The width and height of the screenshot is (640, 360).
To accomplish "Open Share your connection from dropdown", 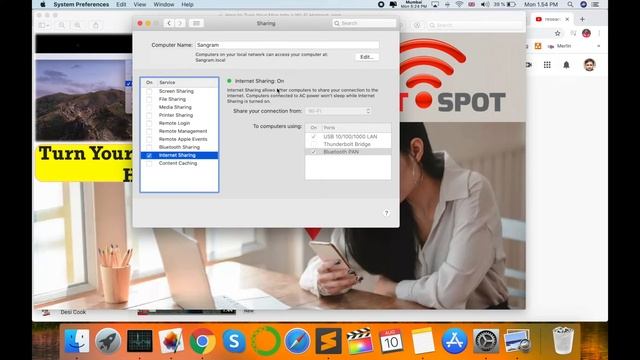I will click(338, 111).
